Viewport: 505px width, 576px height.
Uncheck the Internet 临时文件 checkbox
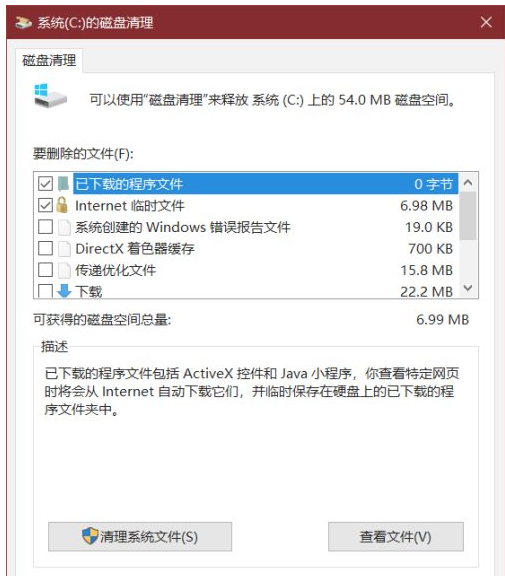[x=46, y=205]
